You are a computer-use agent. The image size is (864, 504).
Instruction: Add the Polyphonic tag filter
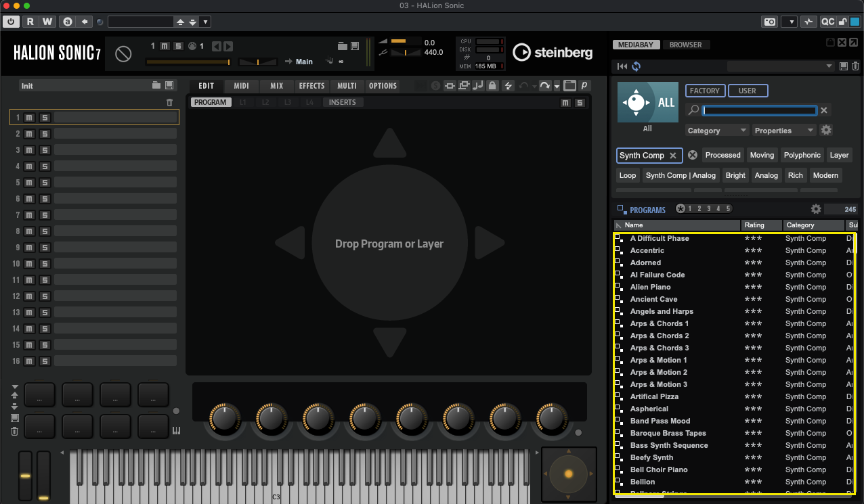click(802, 155)
